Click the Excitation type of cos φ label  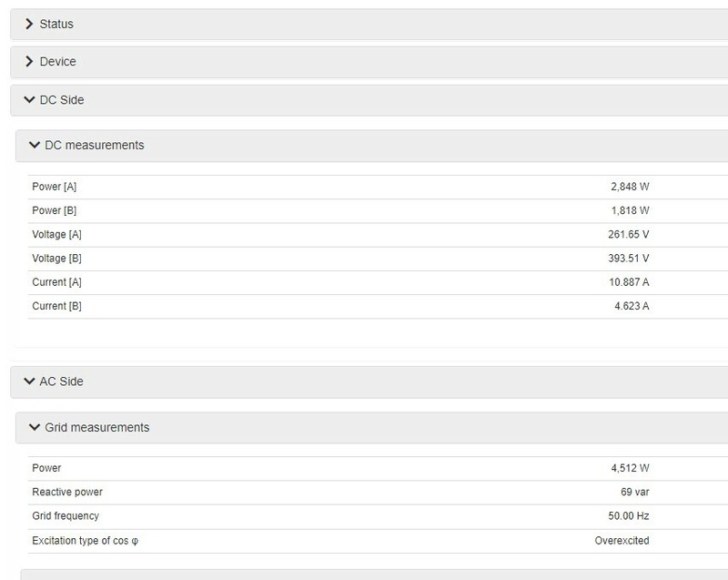tap(85, 540)
